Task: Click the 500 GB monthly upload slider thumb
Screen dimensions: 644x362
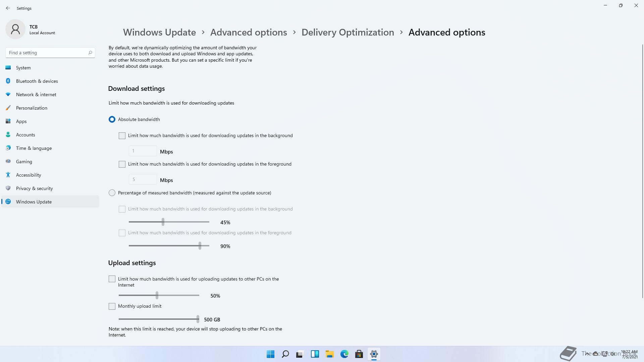Action: point(198,319)
